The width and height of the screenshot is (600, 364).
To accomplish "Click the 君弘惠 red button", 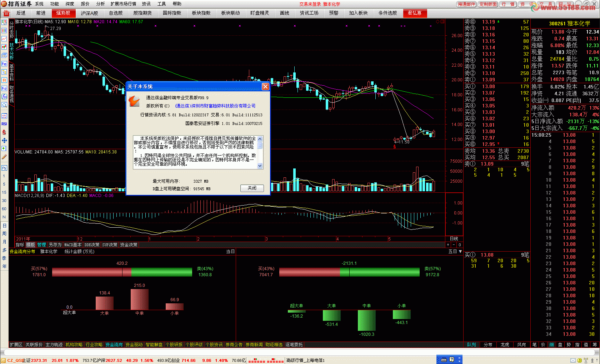I will tap(415, 13).
